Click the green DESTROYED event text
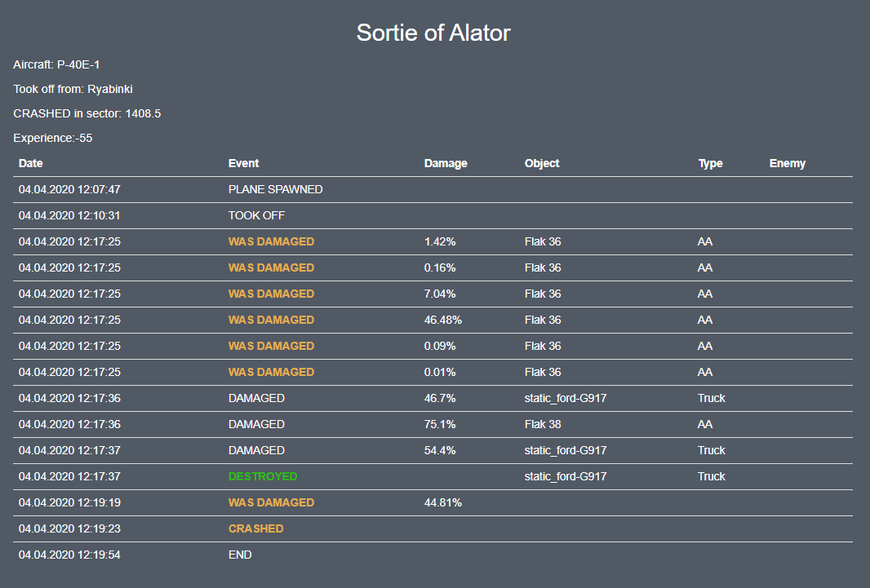This screenshot has height=588, width=870. pos(263,476)
